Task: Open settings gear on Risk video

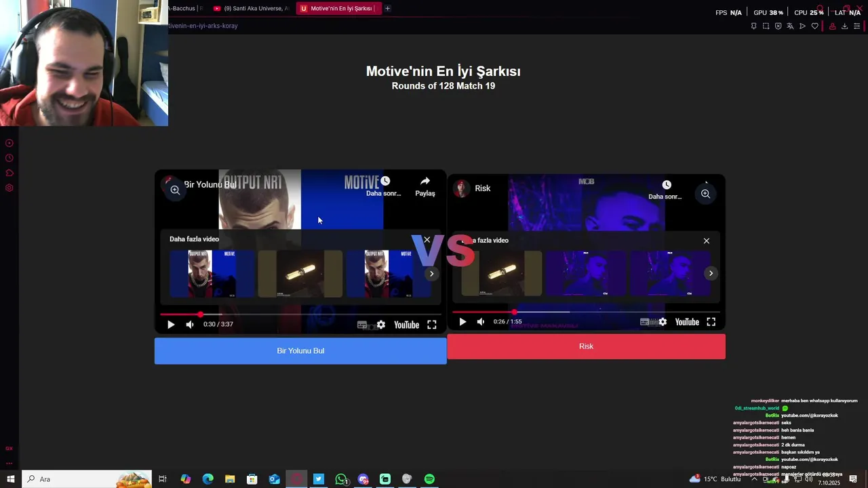Action: click(x=663, y=322)
